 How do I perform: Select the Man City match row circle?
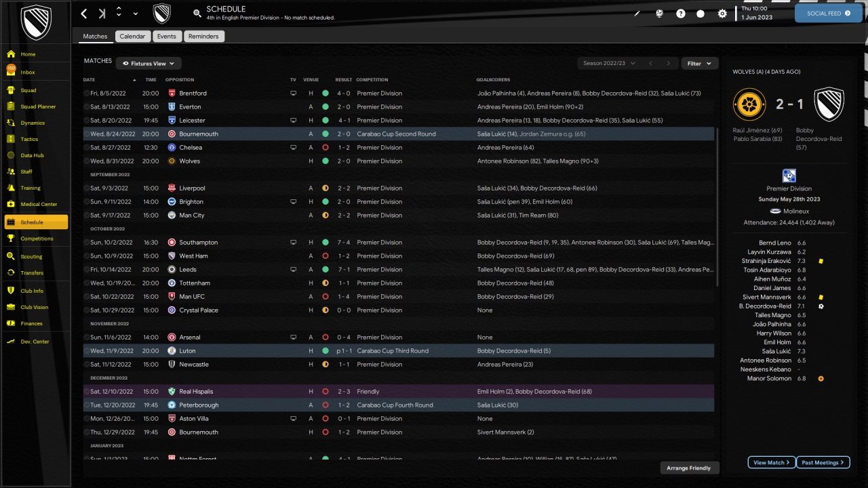[87, 216]
